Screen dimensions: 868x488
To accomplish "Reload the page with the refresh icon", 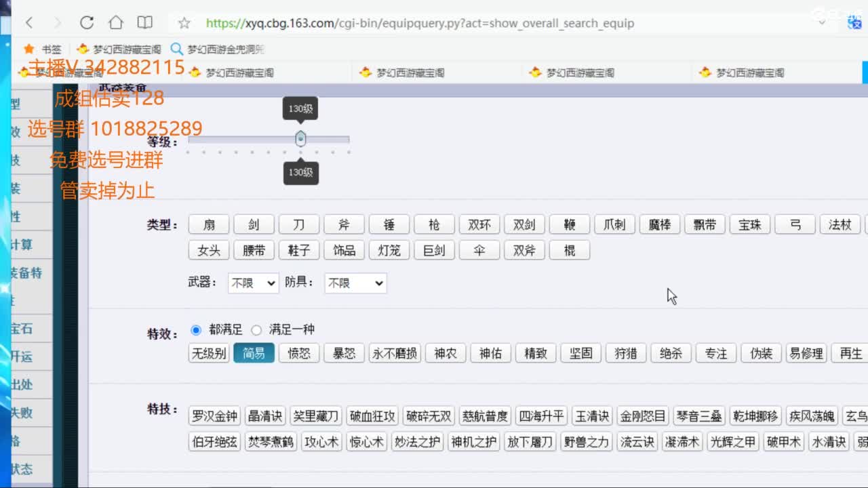I will click(87, 23).
